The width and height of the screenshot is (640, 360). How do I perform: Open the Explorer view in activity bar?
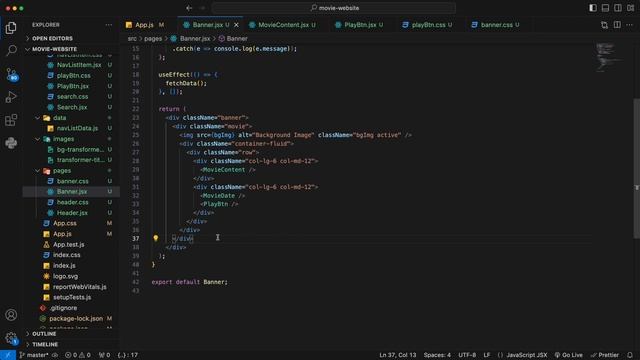(11, 28)
